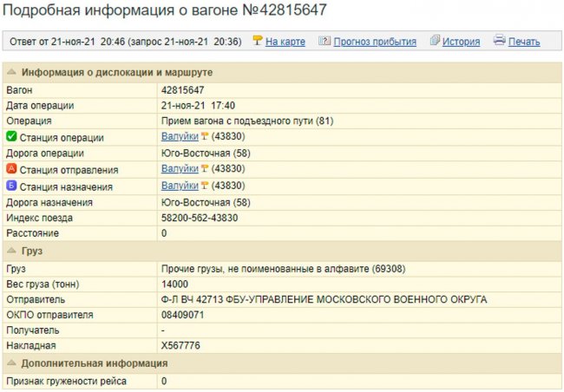Image resolution: width=564 pixels, height=392 pixels.
Task: Collapse Информация о дислокации и маршруте section
Action: coord(11,72)
